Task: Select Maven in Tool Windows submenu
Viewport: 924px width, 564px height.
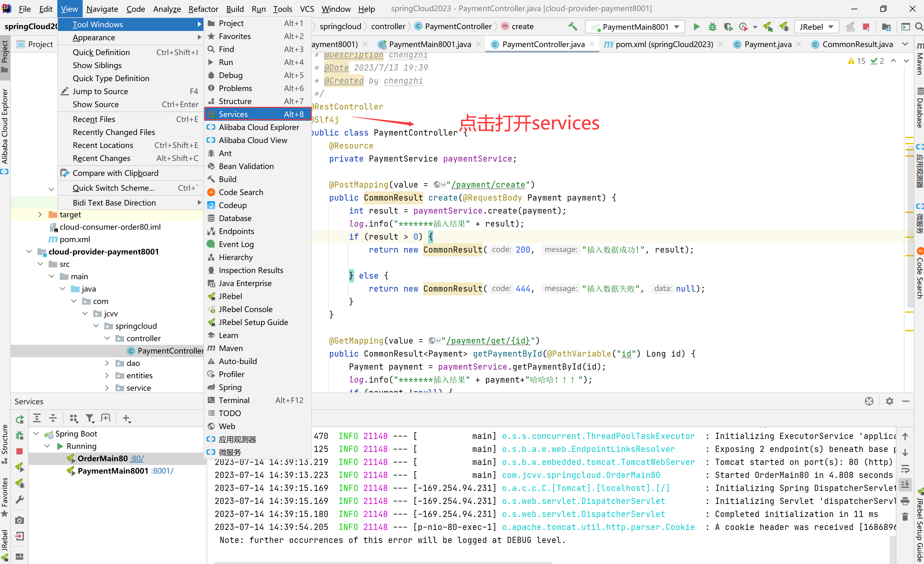Action: (x=258, y=348)
